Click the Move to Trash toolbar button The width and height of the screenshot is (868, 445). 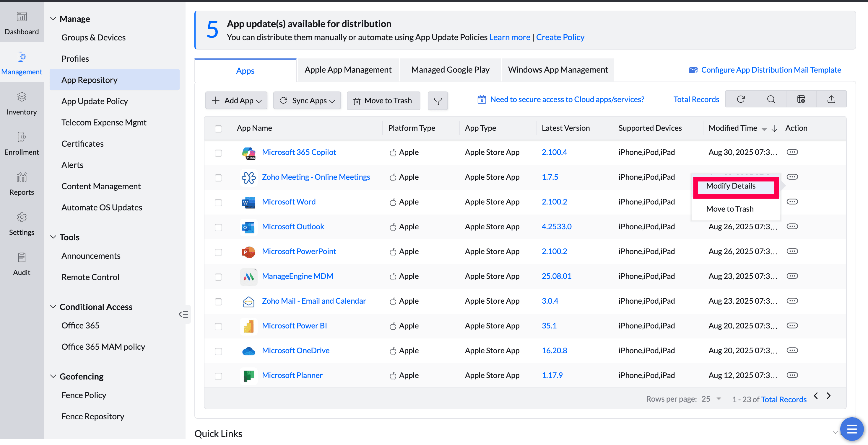383,101
